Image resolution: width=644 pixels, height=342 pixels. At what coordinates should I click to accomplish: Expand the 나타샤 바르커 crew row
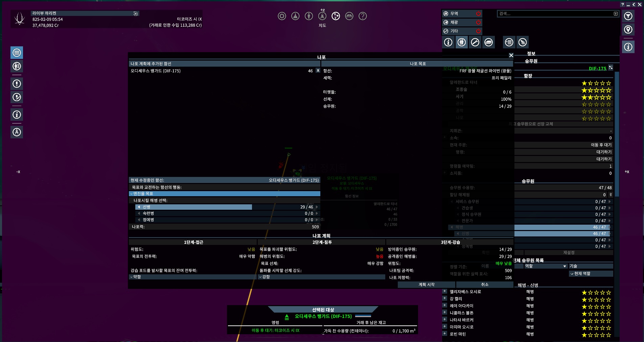[445, 319]
